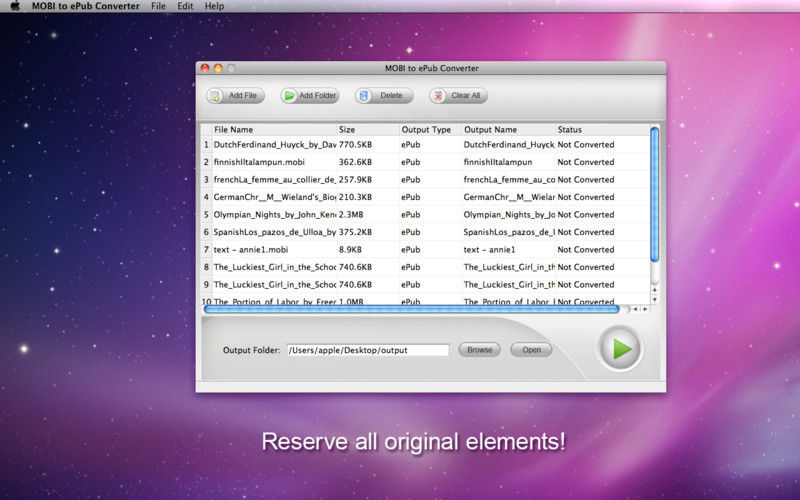The width and height of the screenshot is (800, 500).
Task: Open the Edit menu
Action: 185,6
